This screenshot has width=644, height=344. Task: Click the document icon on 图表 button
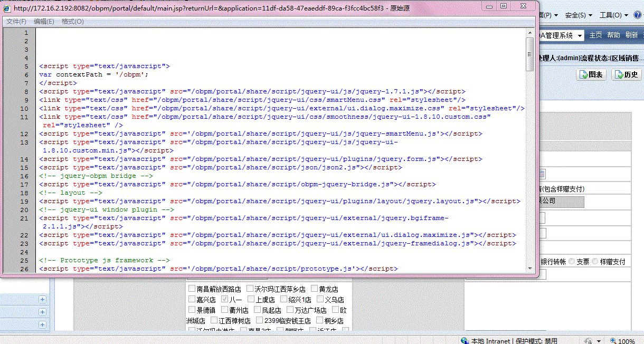point(584,75)
